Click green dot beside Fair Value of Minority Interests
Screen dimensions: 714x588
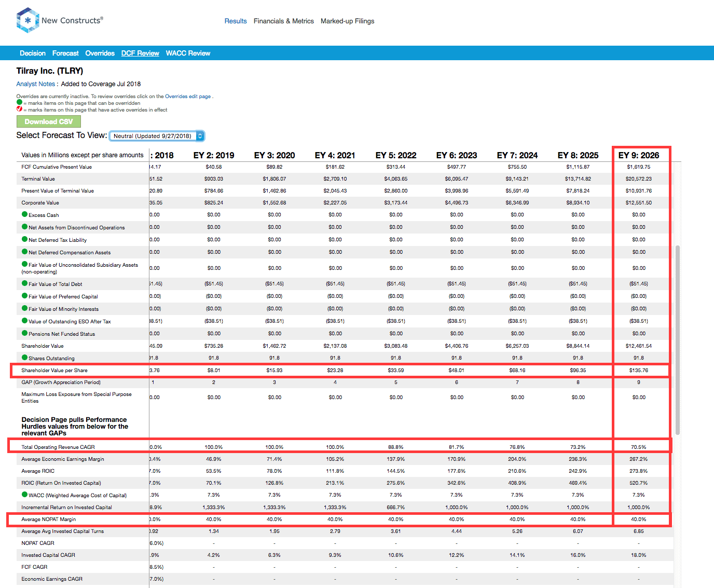click(x=24, y=308)
